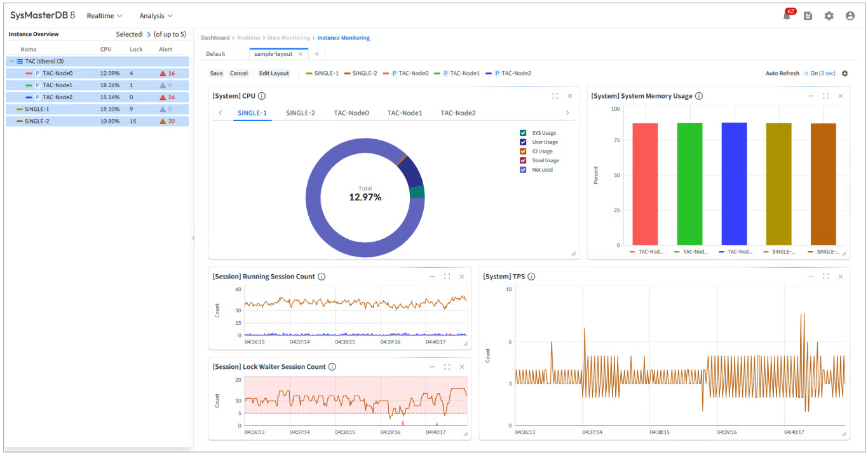The image size is (868, 456).
Task: Open the user profile account icon
Action: point(850,16)
